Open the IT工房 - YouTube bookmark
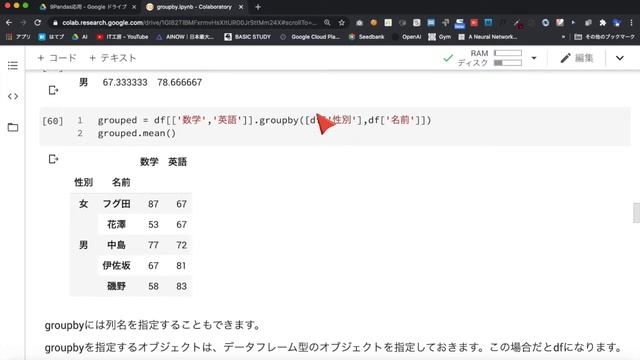This screenshot has height=360, width=640. pyautogui.click(x=122, y=37)
